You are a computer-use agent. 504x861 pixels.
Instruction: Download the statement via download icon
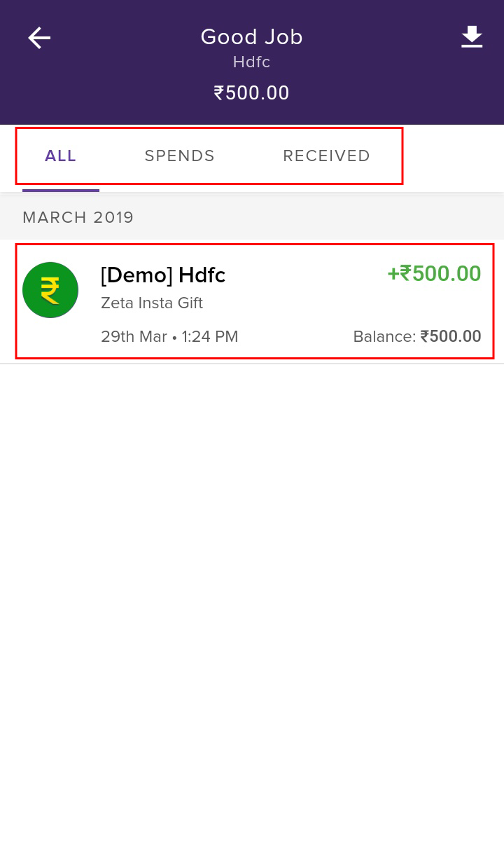pos(472,37)
